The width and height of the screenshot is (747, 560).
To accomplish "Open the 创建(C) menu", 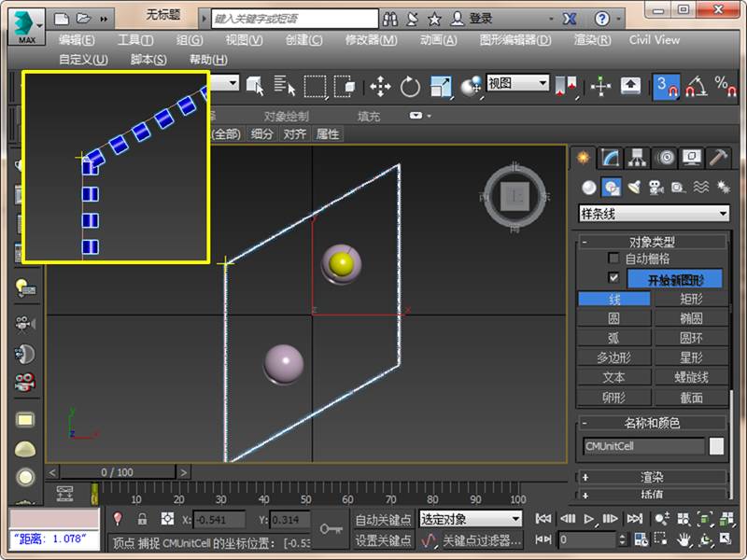I will (x=303, y=40).
